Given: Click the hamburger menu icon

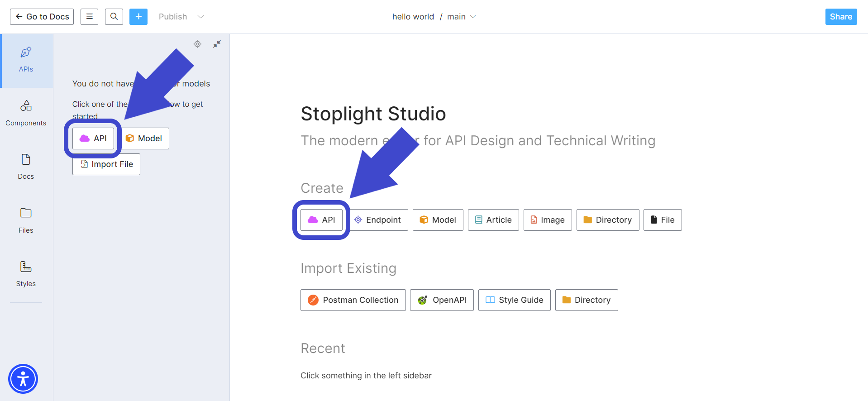Looking at the screenshot, I should 90,17.
